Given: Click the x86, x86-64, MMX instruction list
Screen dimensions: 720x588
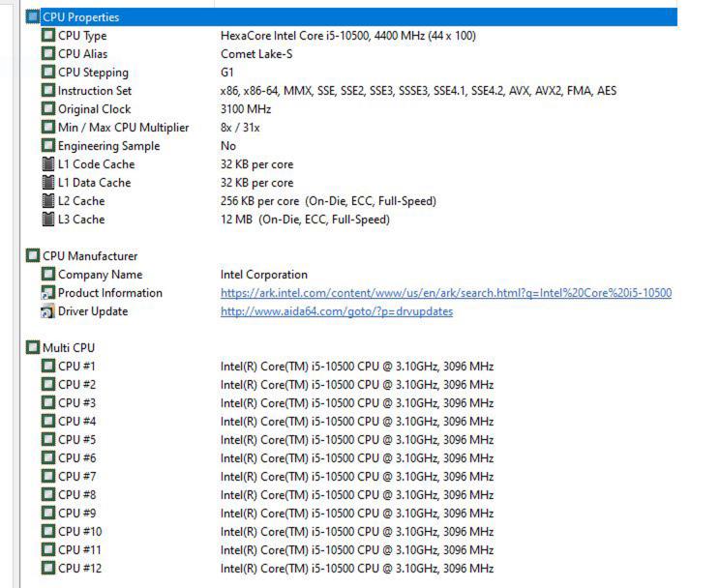Looking at the screenshot, I should pyautogui.click(x=418, y=91).
